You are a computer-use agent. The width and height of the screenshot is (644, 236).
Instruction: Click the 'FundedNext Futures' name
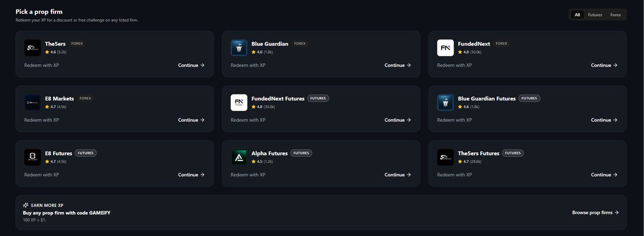(x=278, y=98)
